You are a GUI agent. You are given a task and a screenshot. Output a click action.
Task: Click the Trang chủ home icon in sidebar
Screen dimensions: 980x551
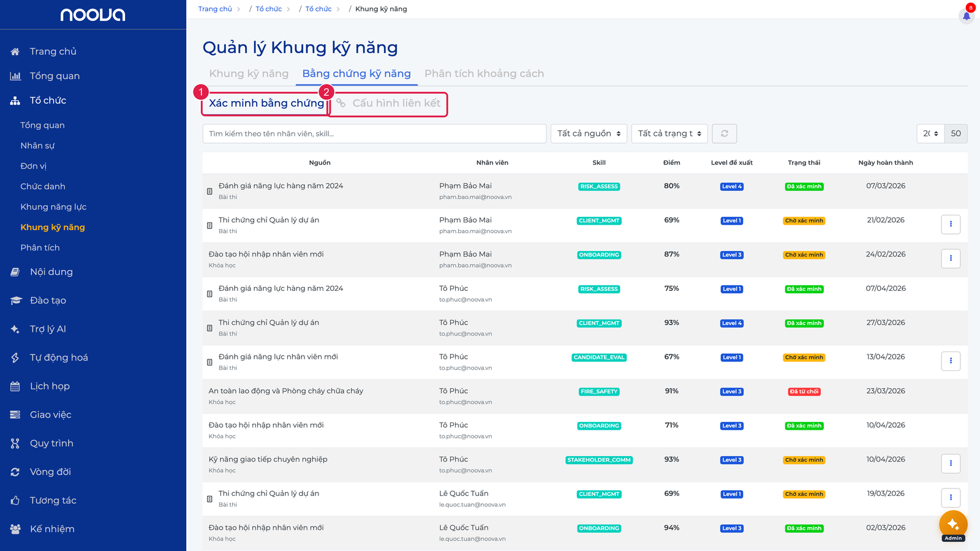pos(15,51)
